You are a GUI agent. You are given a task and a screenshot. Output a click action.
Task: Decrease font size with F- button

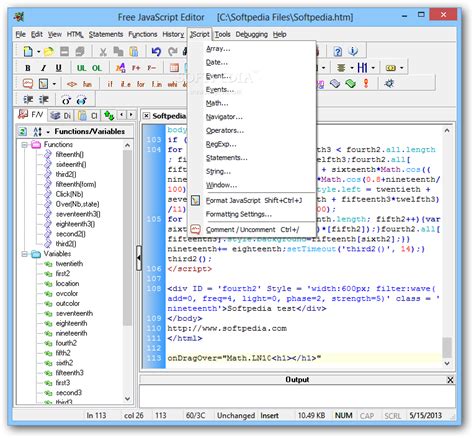[151, 68]
